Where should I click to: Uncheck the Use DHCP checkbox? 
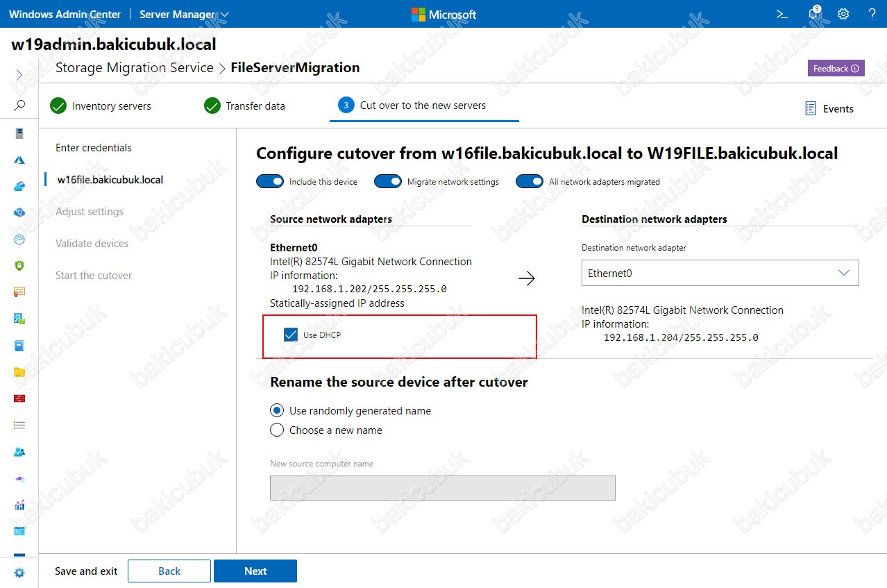pyautogui.click(x=291, y=335)
